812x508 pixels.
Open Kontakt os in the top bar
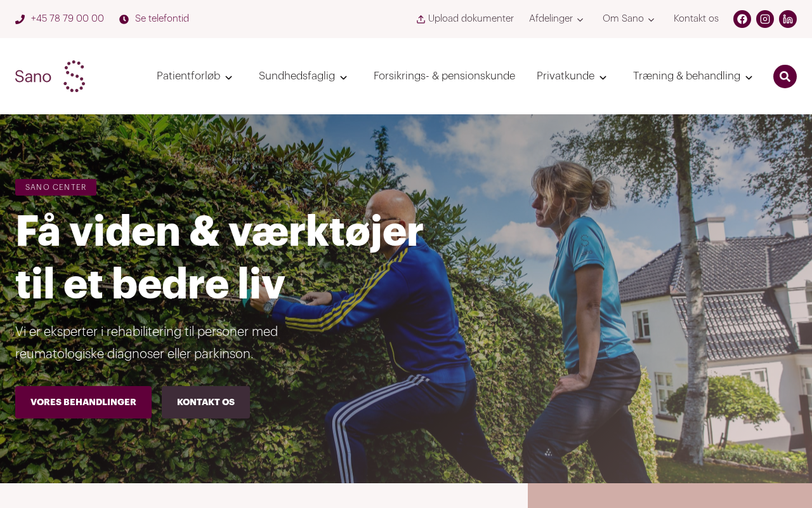(696, 19)
